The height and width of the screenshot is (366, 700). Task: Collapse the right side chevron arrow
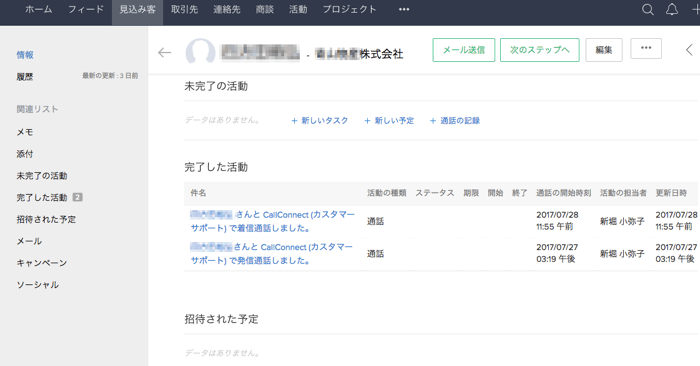click(689, 50)
